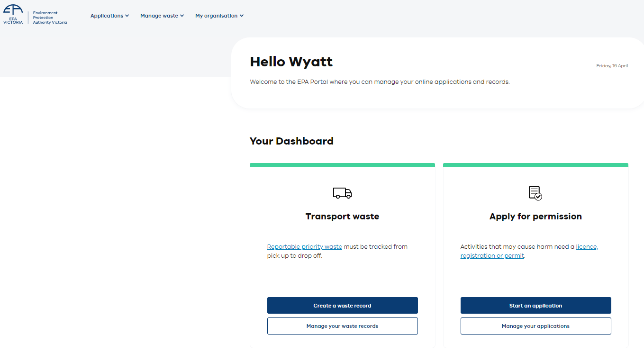The height and width of the screenshot is (353, 644).
Task: Click the Friday, 16 April date text
Action: point(612,66)
